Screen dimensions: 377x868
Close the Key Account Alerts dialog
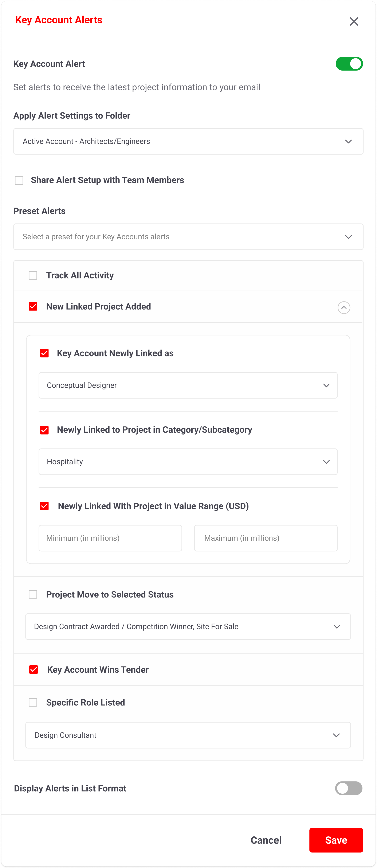pyautogui.click(x=354, y=21)
